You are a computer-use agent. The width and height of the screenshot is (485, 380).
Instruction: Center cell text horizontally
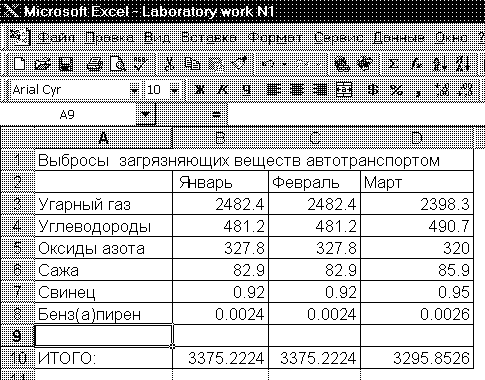click(297, 90)
